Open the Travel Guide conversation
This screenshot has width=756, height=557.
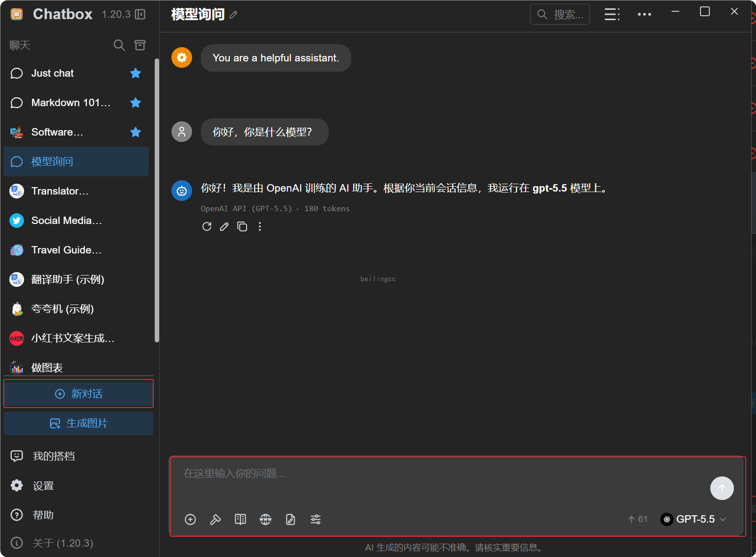click(x=76, y=250)
